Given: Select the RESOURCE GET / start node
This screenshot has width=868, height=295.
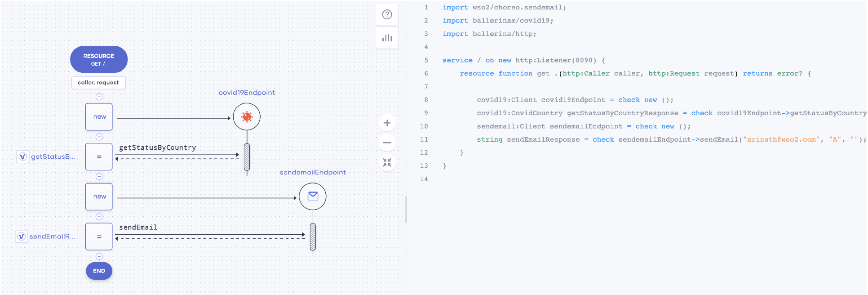Looking at the screenshot, I should (99, 59).
